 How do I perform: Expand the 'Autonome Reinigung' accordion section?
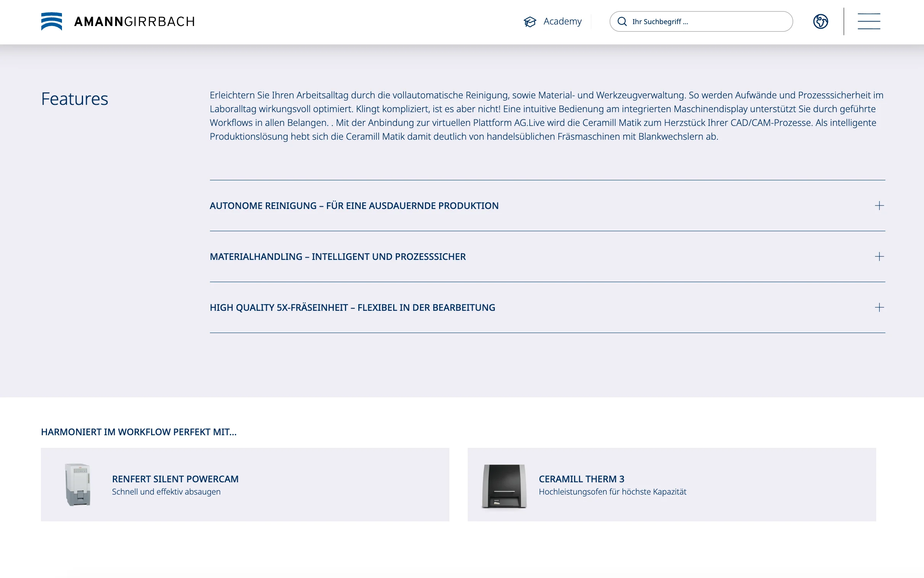(547, 206)
